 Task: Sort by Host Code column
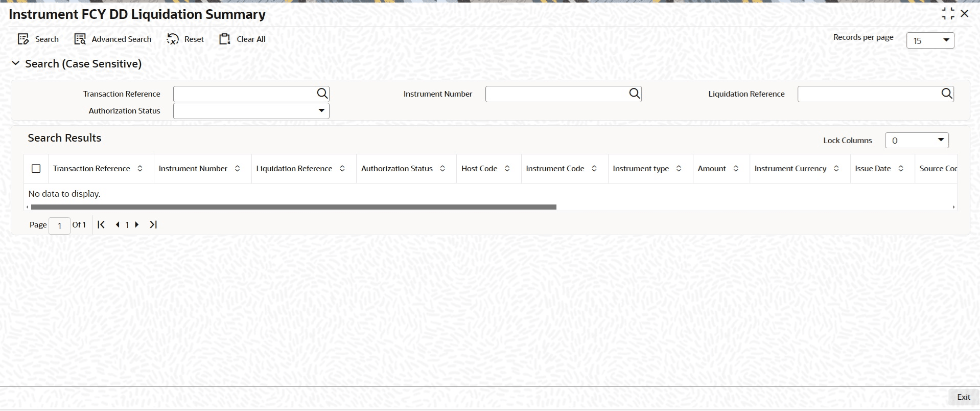[x=507, y=169]
